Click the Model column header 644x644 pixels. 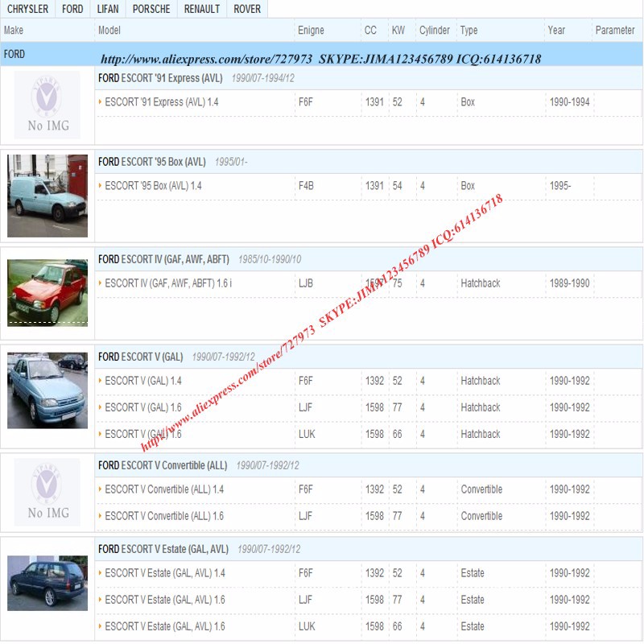pyautogui.click(x=109, y=30)
